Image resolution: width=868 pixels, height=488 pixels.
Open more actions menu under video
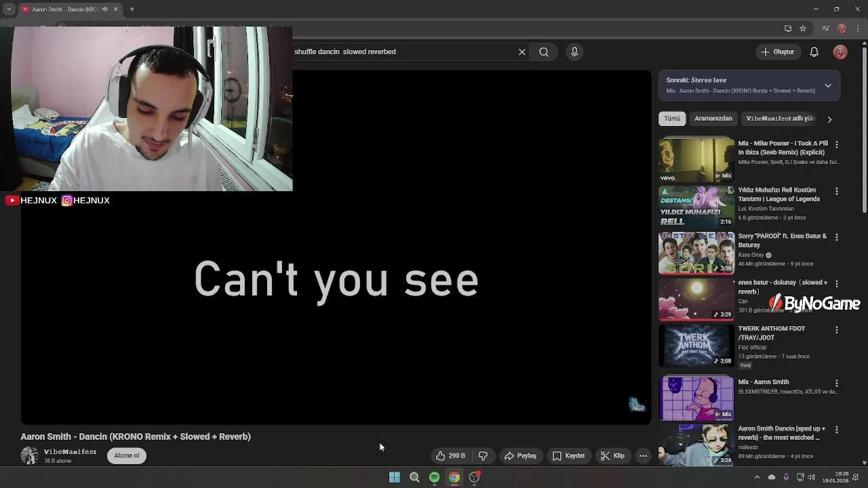643,455
